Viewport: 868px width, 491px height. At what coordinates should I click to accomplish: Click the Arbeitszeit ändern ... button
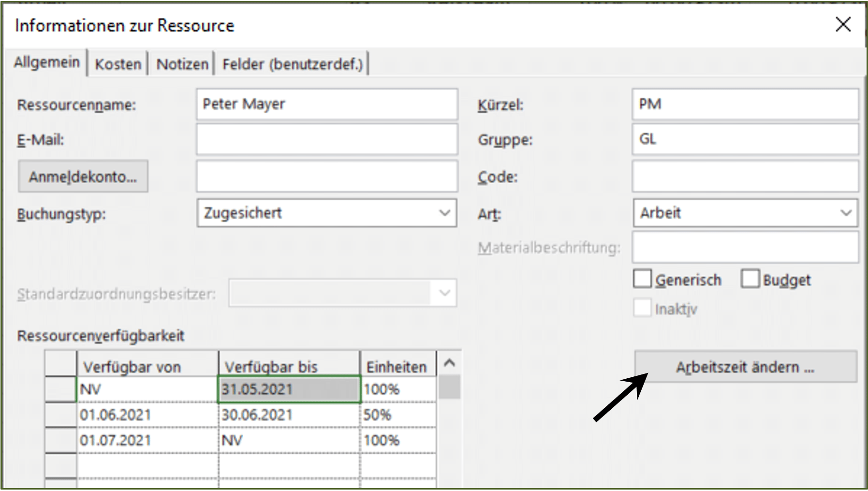point(746,367)
